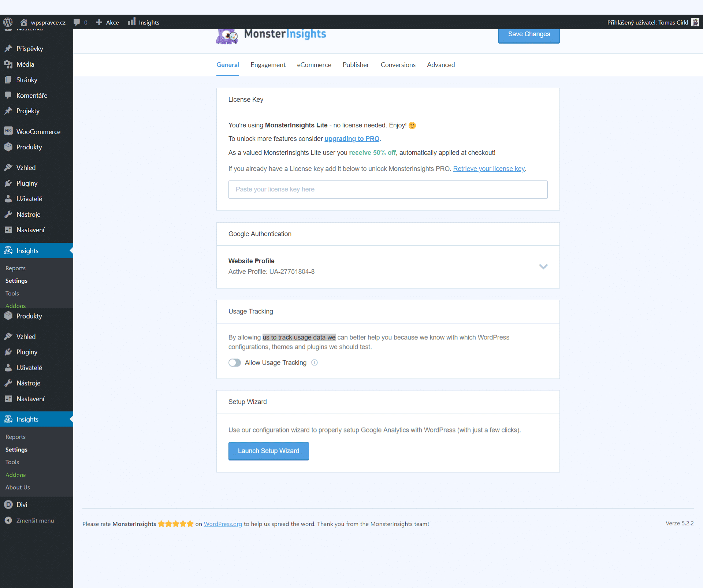Open user avatar for Tomas Cirkl
The height and width of the screenshot is (588, 703).
[x=695, y=22]
